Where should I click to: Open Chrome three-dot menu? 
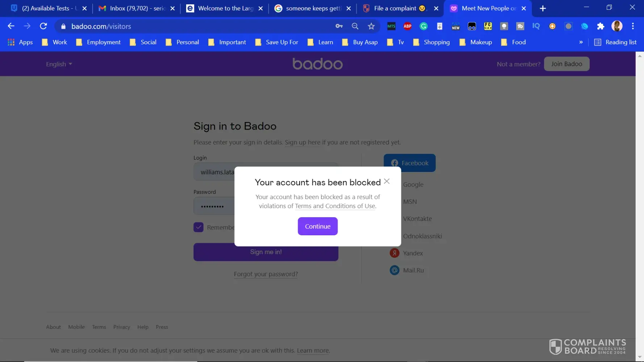633,26
